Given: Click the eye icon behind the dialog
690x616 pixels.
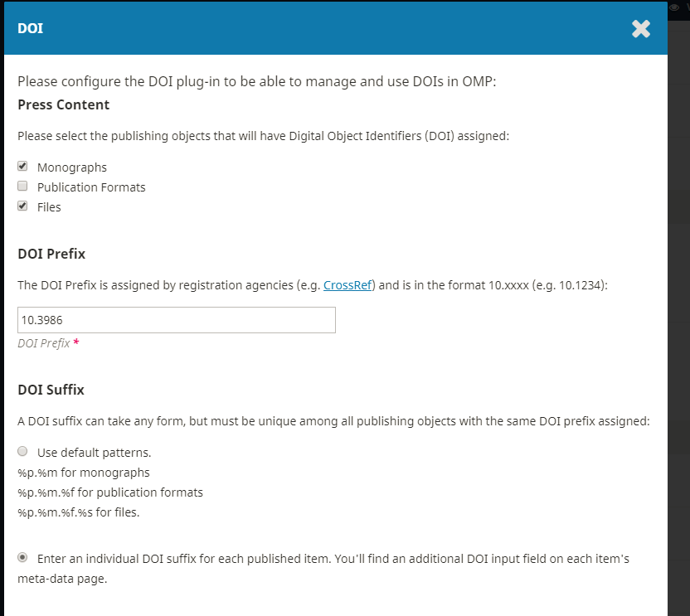Looking at the screenshot, I should pos(674,7).
